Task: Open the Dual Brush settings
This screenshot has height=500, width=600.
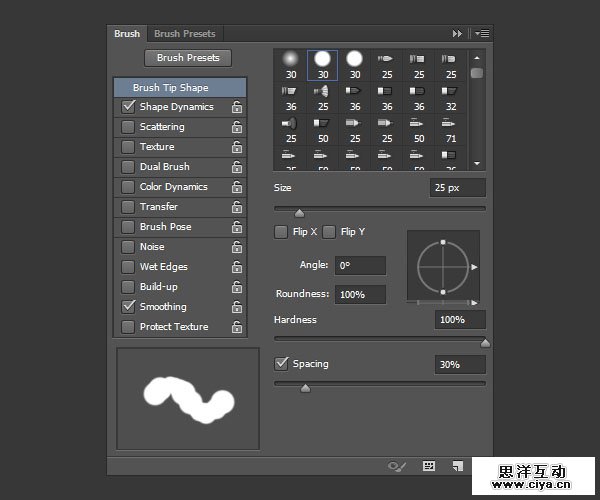Action: pyautogui.click(x=164, y=167)
